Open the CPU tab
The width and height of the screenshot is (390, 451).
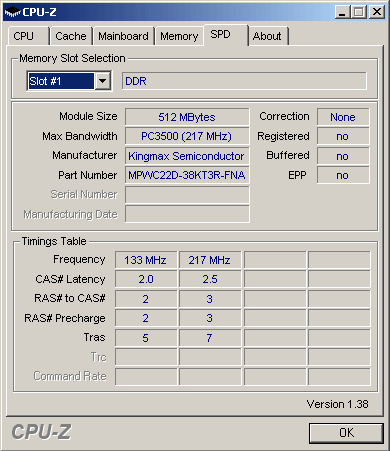click(x=28, y=36)
